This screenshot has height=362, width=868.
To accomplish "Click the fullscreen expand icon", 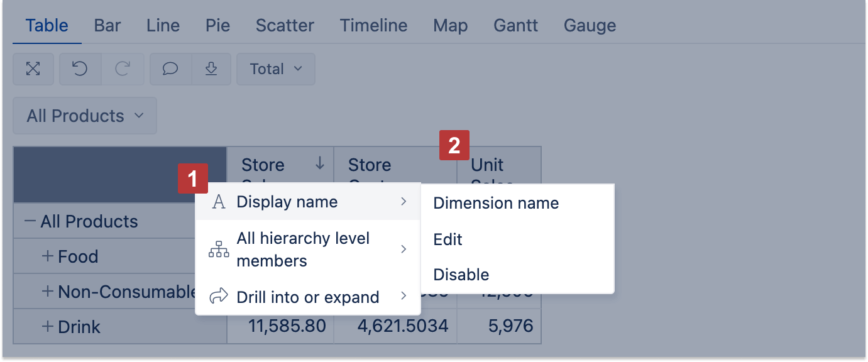I will pyautogui.click(x=33, y=69).
